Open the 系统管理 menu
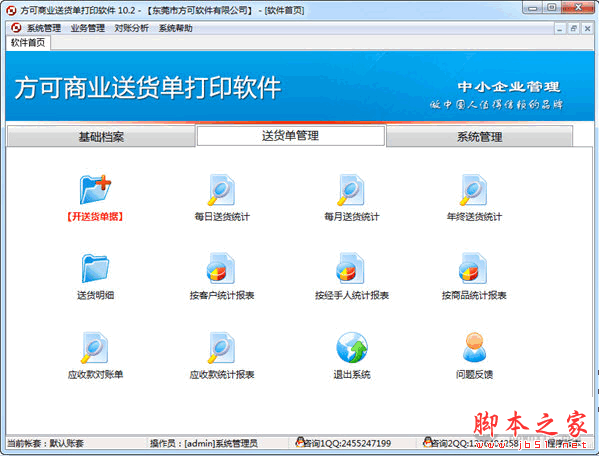Image resolution: width=599 pixels, height=456 pixels. click(x=44, y=28)
